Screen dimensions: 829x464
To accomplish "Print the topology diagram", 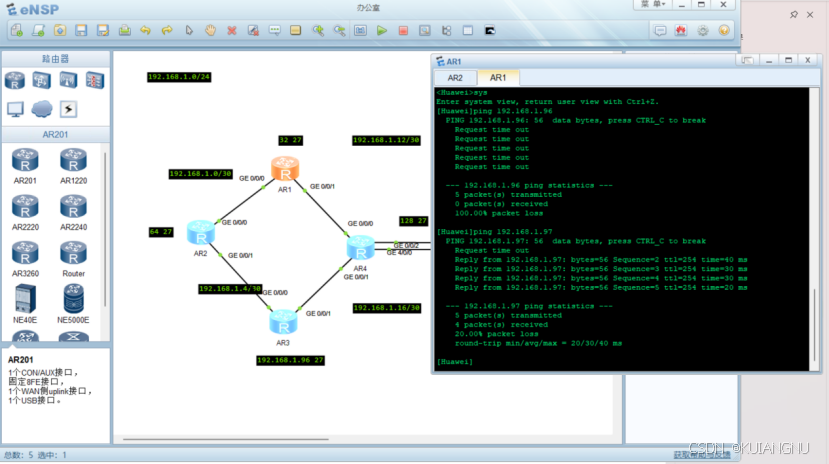I will click(x=124, y=31).
